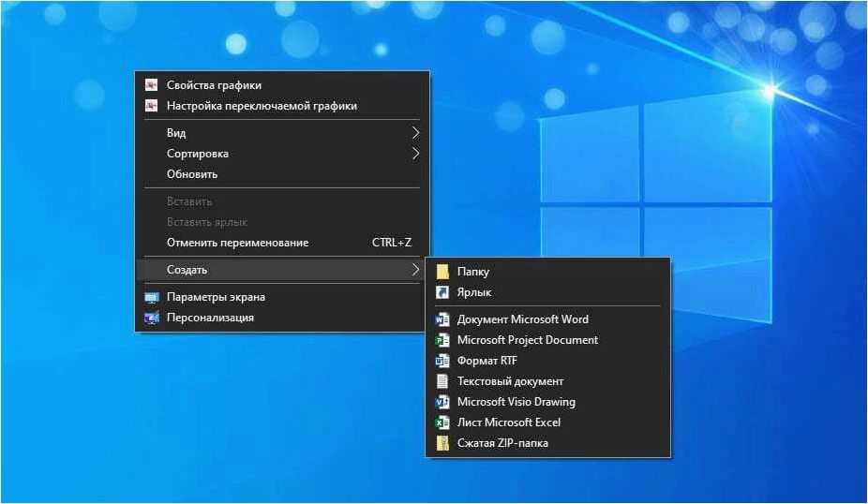
Task: Expand the Создать submenu arrow
Action: pyautogui.click(x=415, y=270)
